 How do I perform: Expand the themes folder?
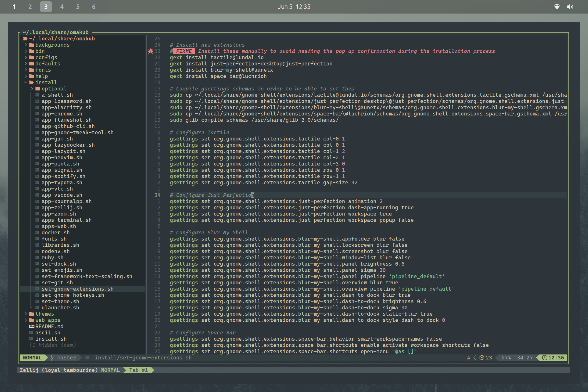26,314
